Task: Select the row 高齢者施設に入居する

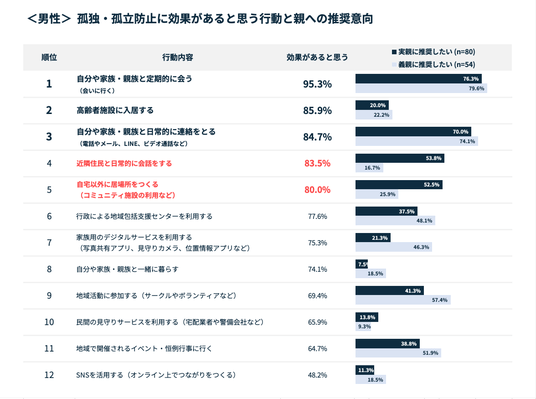Action: coord(268,110)
